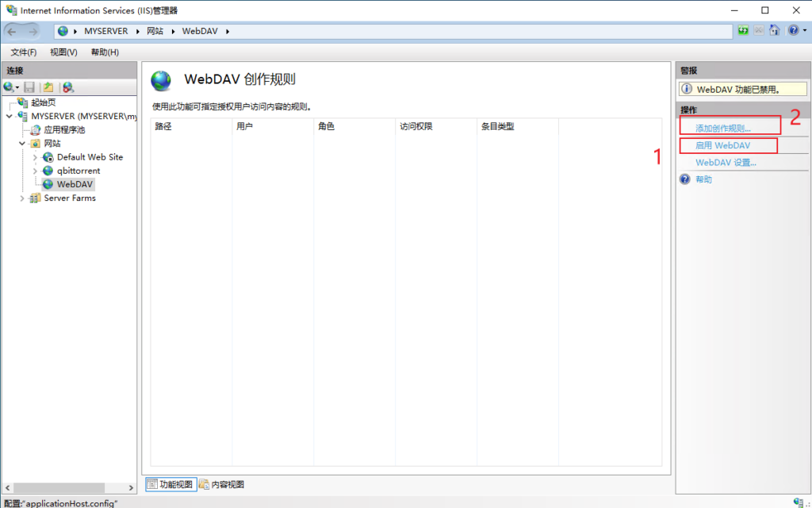Open the 视图(V) menu
The image size is (812, 508).
(63, 52)
